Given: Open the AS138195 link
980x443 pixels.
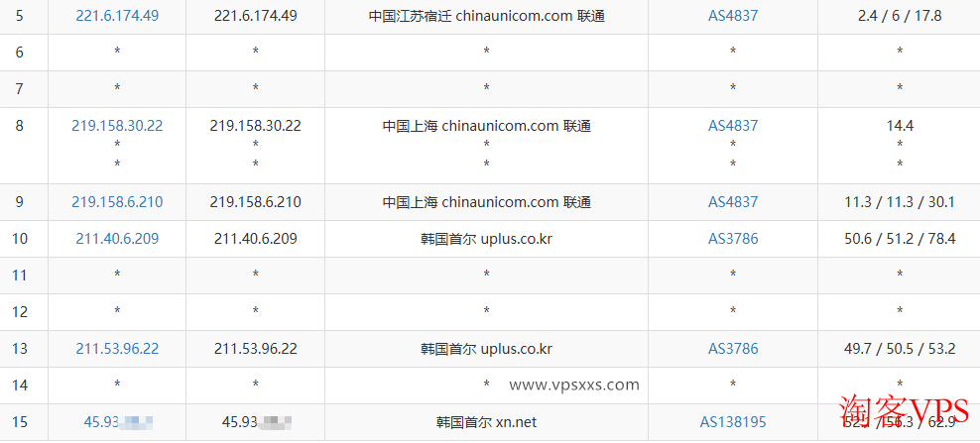Looking at the screenshot, I should 732,422.
